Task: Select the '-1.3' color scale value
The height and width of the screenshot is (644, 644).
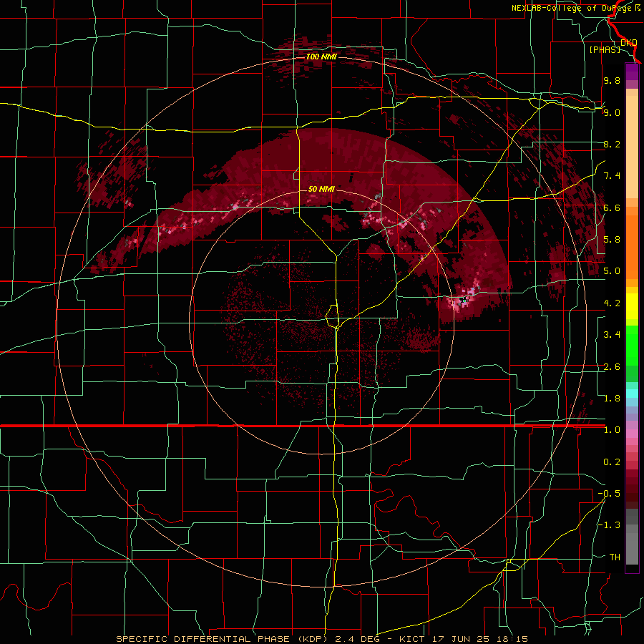Action: point(609,525)
